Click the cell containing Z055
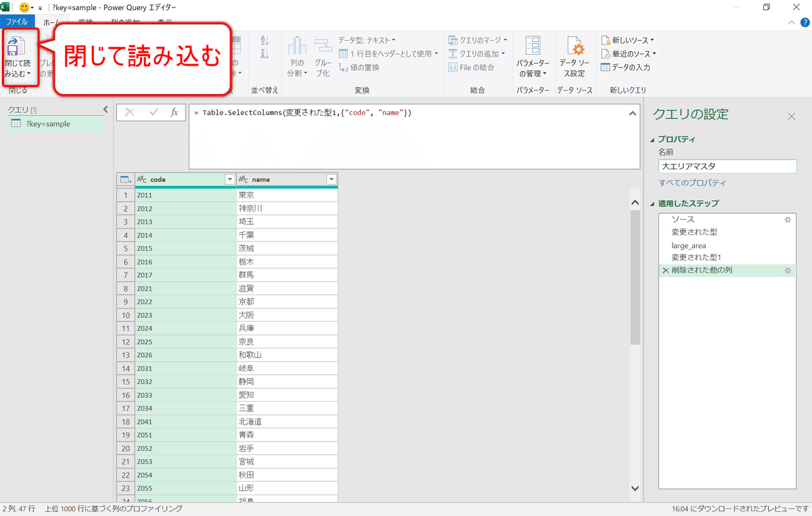 point(185,488)
